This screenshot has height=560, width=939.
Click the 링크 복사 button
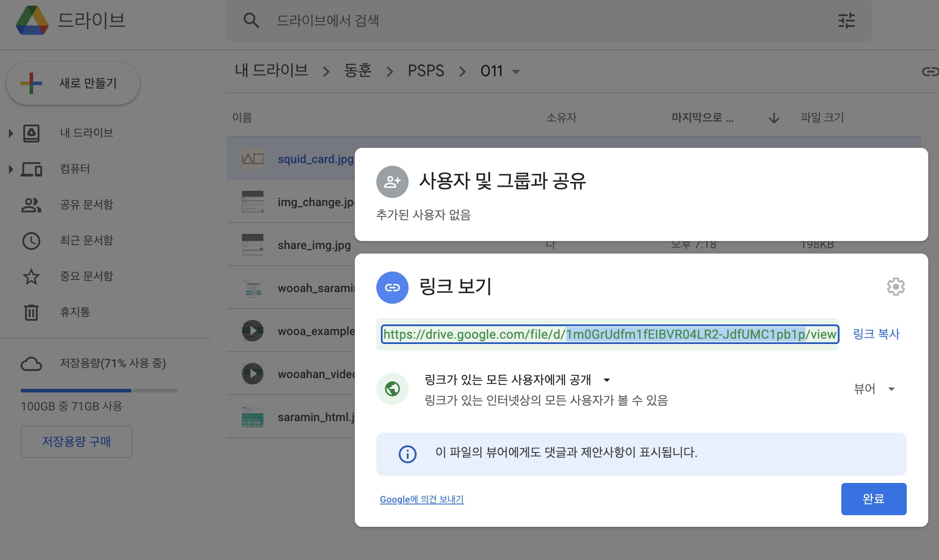[x=876, y=334]
